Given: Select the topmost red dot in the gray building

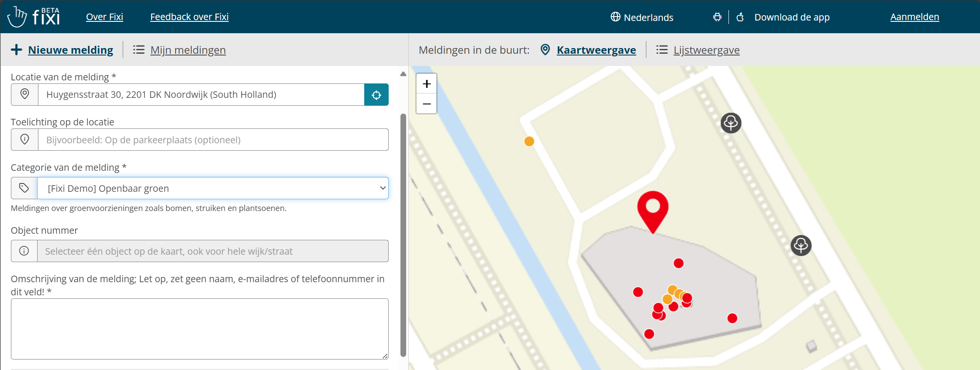Looking at the screenshot, I should tap(678, 263).
